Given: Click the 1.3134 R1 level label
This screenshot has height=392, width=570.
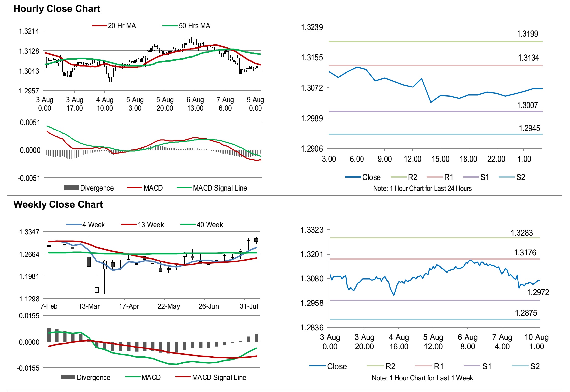Looking at the screenshot, I should click(528, 58).
